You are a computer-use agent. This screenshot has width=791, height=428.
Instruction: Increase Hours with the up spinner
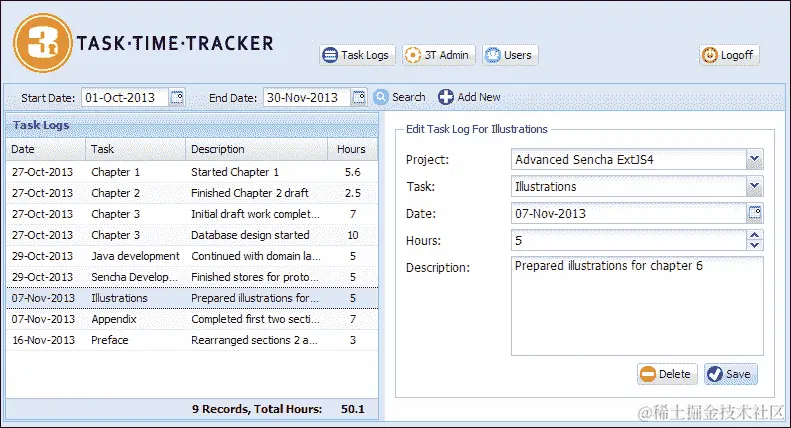(755, 235)
